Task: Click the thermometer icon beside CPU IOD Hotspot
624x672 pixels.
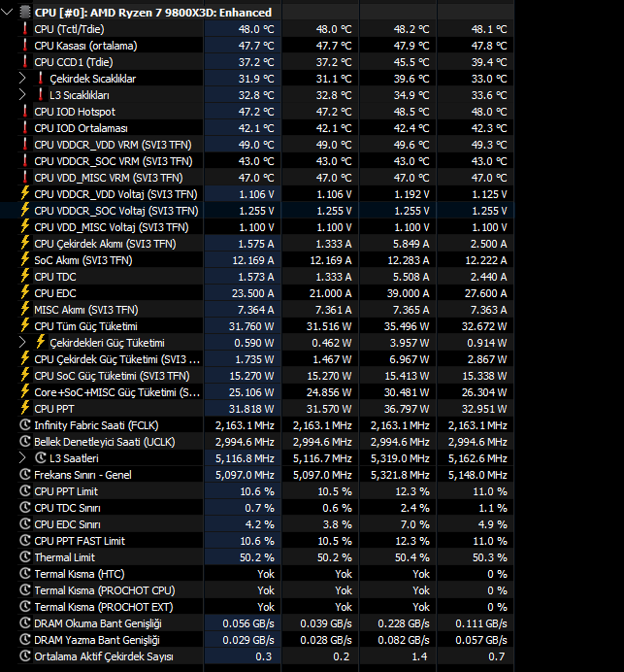Action: pyautogui.click(x=25, y=112)
